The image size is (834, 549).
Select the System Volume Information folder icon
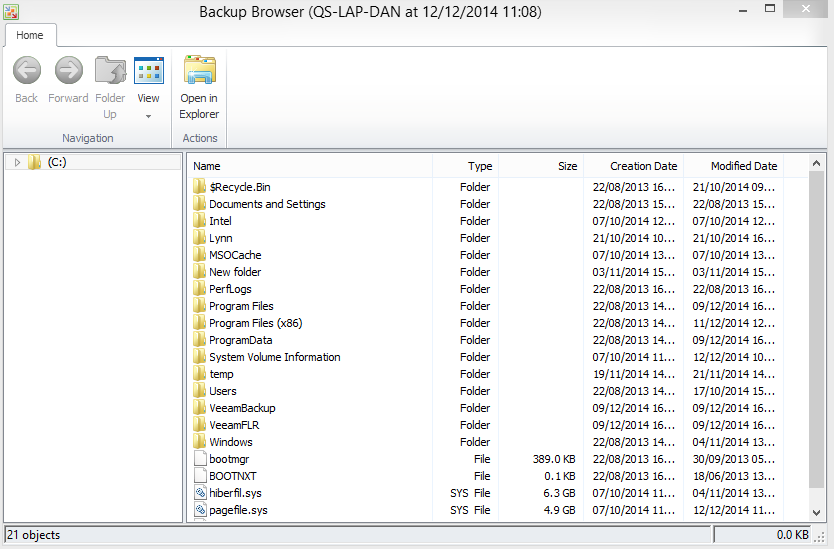point(199,357)
